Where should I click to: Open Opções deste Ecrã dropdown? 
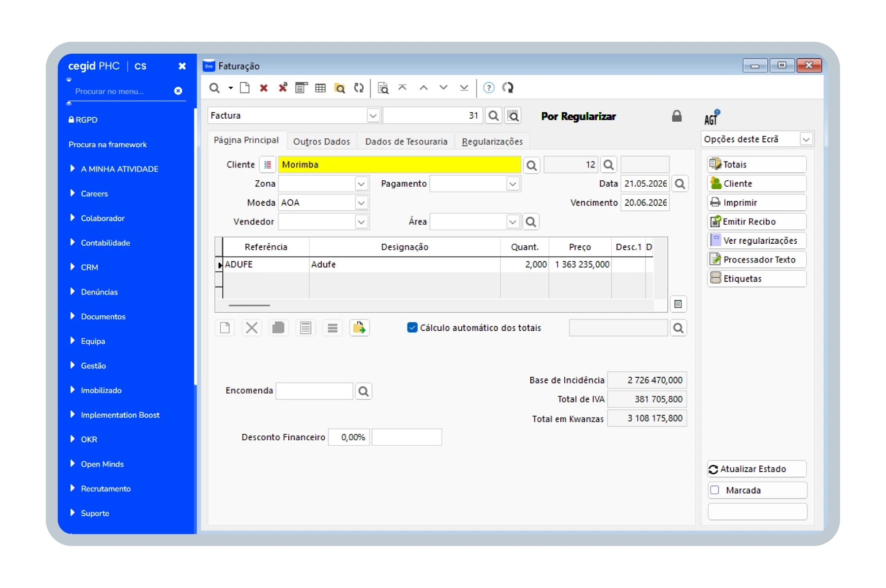[x=806, y=139]
